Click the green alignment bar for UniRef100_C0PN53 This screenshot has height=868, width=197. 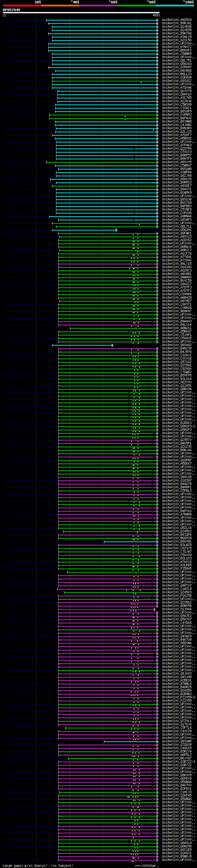click(x=104, y=115)
